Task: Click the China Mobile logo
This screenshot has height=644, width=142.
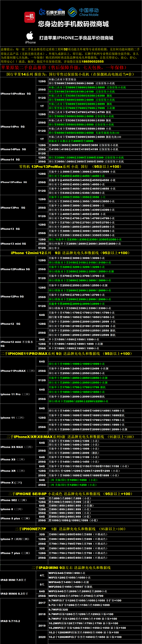Action: 83,12
